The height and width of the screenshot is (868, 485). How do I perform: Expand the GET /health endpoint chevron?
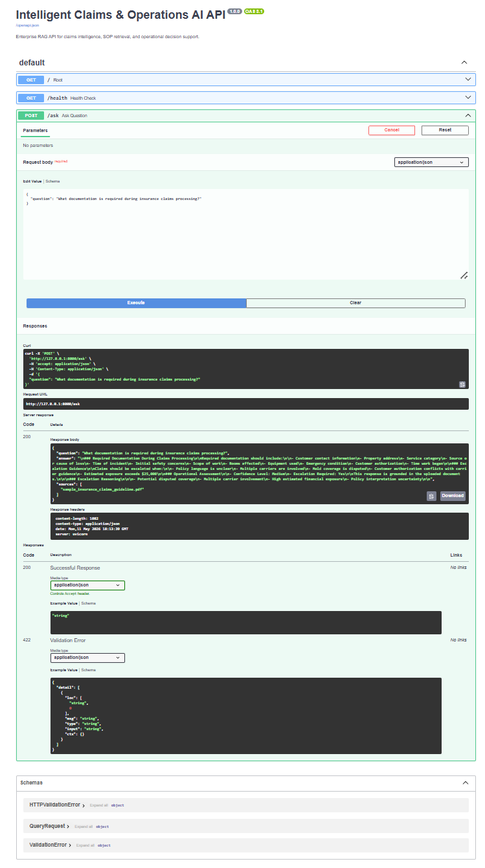point(468,98)
